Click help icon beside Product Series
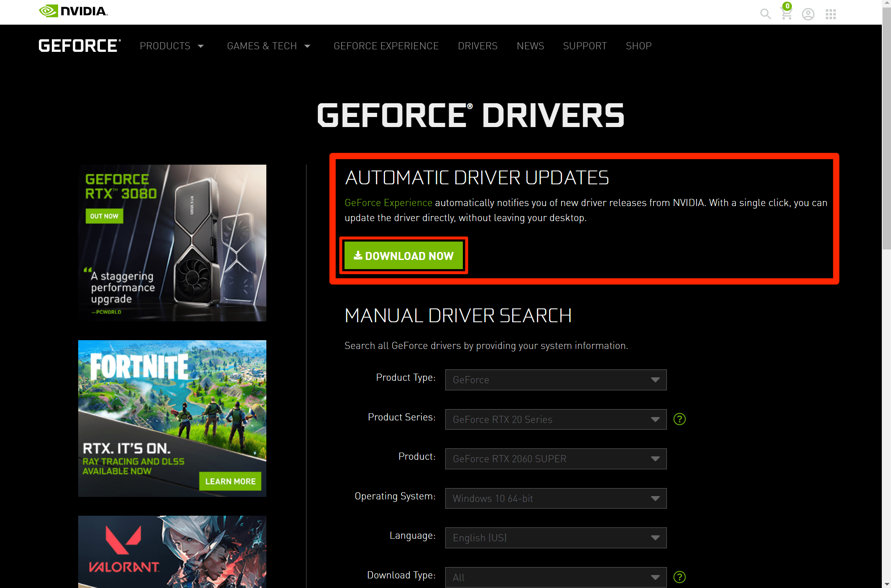This screenshot has width=891, height=588. [x=679, y=419]
